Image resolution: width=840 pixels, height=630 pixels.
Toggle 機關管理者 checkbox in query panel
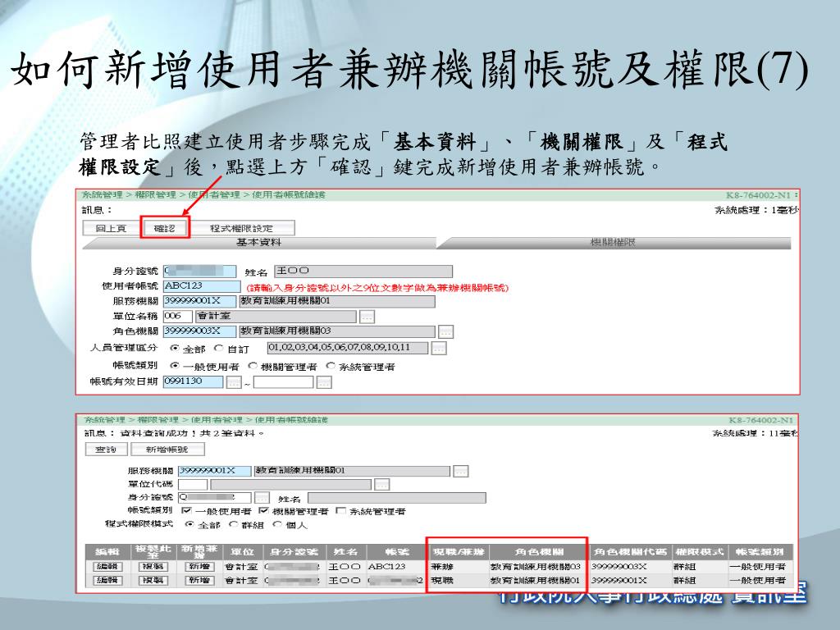pyautogui.click(x=263, y=511)
